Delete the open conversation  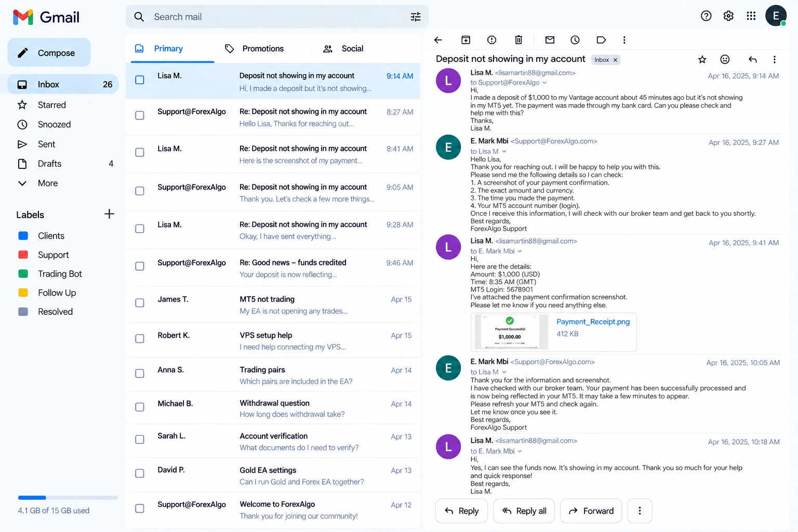[518, 40]
